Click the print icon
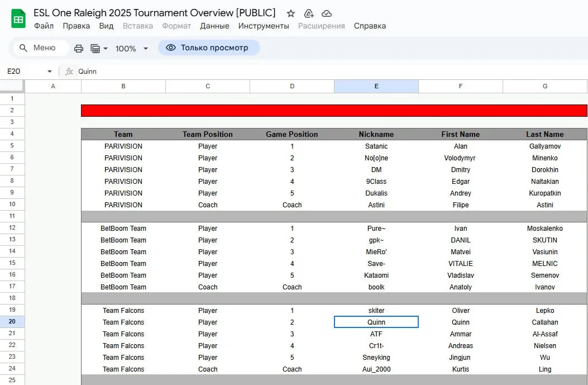Viewport: 588px width, 385px height. tap(78, 49)
